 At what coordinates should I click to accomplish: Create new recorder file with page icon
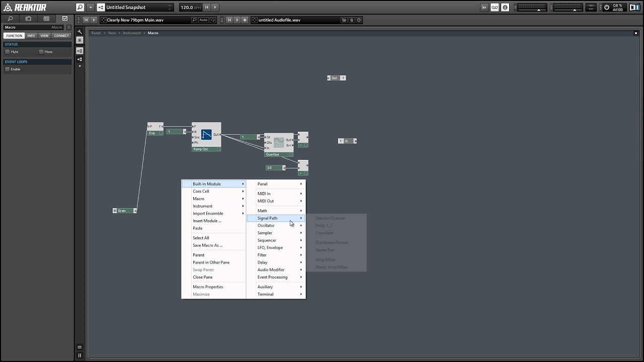(352, 20)
